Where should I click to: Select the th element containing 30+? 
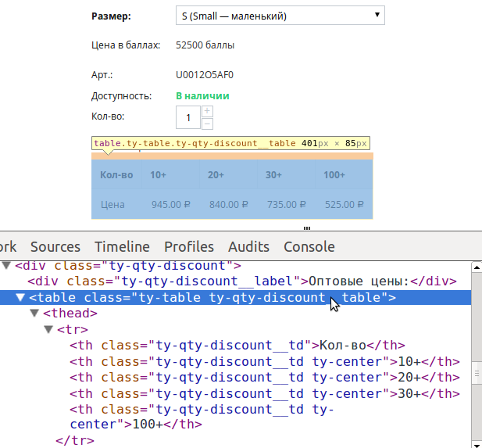point(258,394)
